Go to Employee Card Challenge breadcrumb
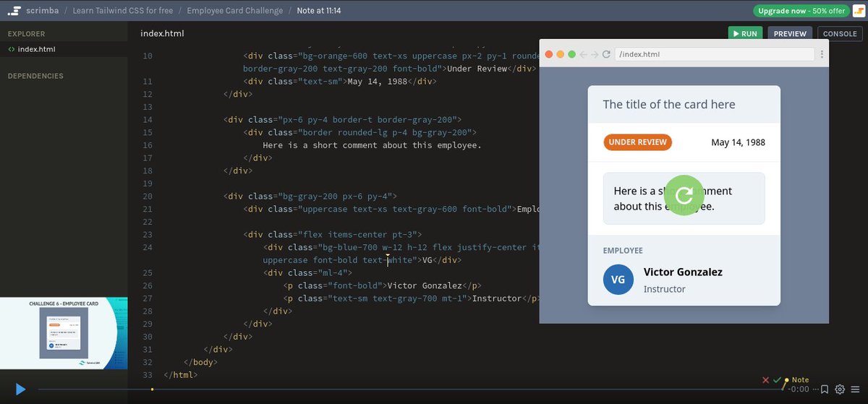 [x=237, y=11]
